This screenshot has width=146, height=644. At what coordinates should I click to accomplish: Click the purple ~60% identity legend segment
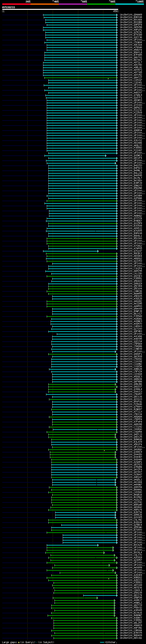pos(73,4)
